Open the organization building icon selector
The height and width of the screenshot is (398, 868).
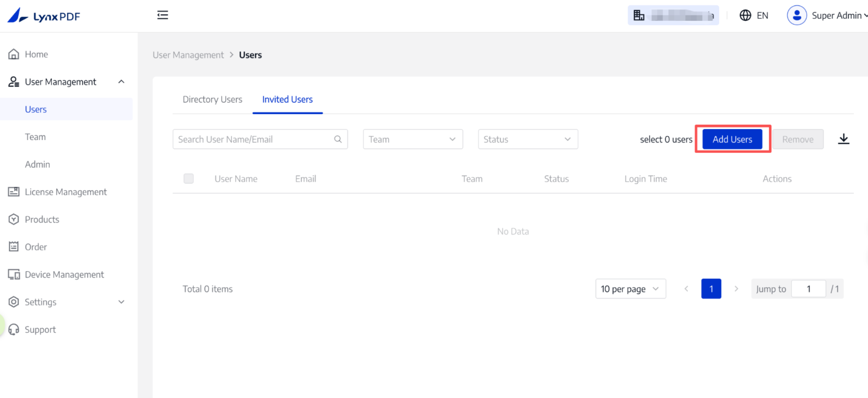tap(639, 15)
